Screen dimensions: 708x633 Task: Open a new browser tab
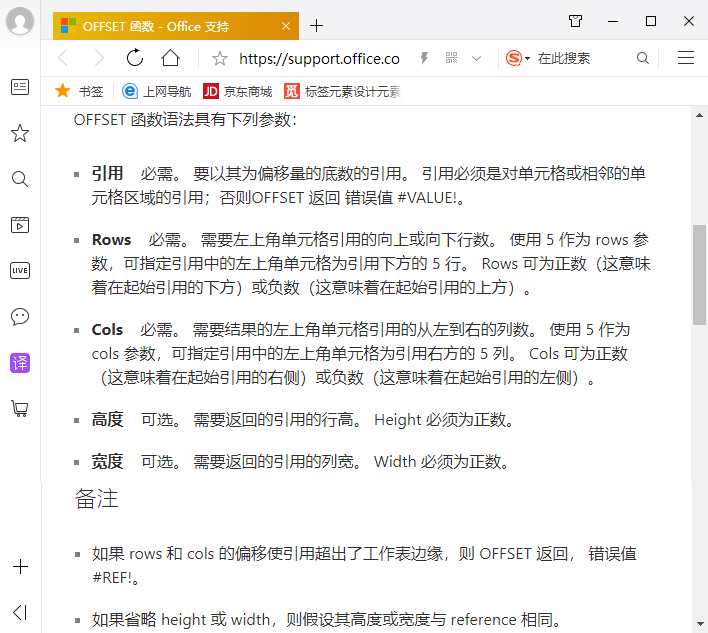pyautogui.click(x=317, y=25)
